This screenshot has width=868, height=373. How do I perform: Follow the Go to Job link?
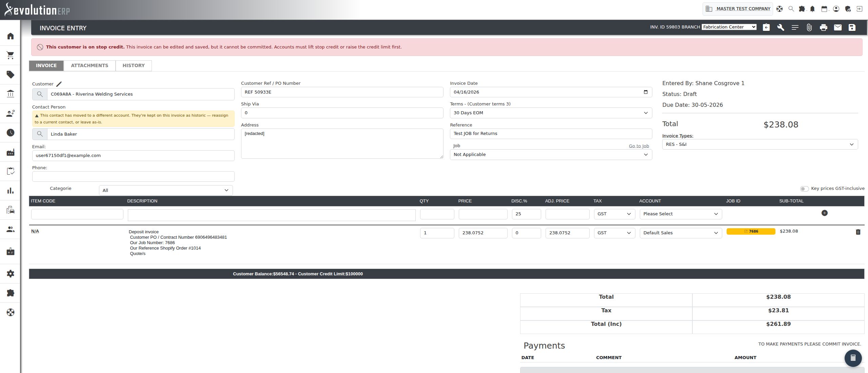(x=639, y=146)
